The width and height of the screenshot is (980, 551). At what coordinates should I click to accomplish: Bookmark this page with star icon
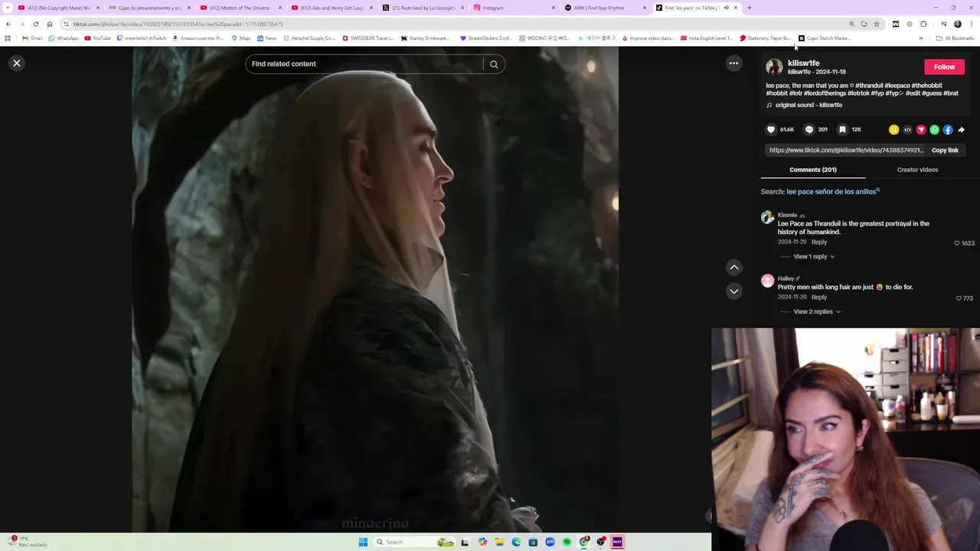(877, 24)
